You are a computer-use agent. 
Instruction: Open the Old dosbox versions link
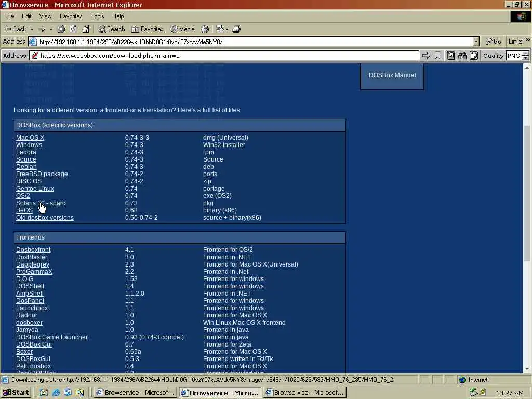point(45,218)
